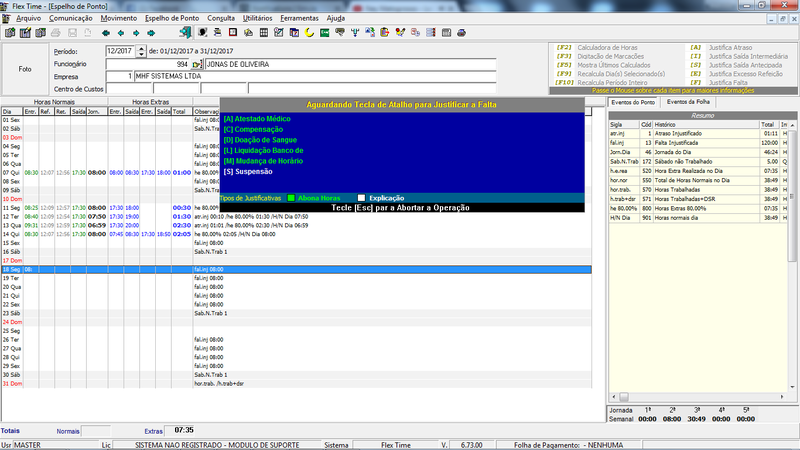Click the calendar toolbar icon

point(294,33)
